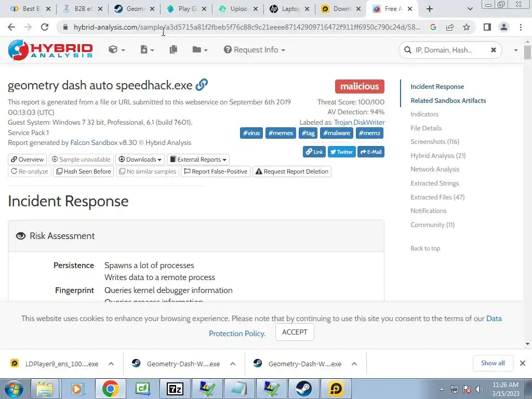
Task: Open Extracted Files (47) in sidebar
Action: pos(437,197)
